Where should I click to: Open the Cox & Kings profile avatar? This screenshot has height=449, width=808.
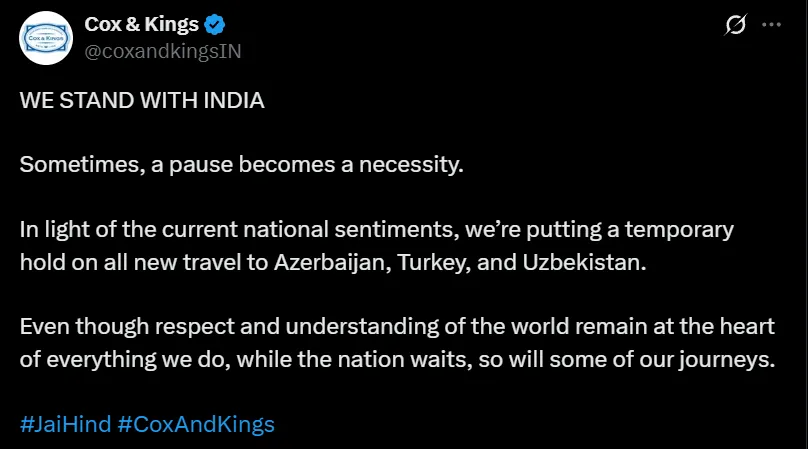point(46,38)
